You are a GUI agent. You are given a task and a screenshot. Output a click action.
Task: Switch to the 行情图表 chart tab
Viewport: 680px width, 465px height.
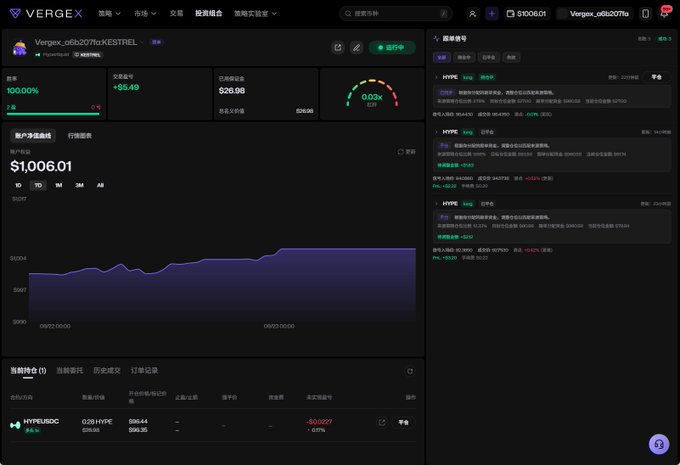point(79,136)
